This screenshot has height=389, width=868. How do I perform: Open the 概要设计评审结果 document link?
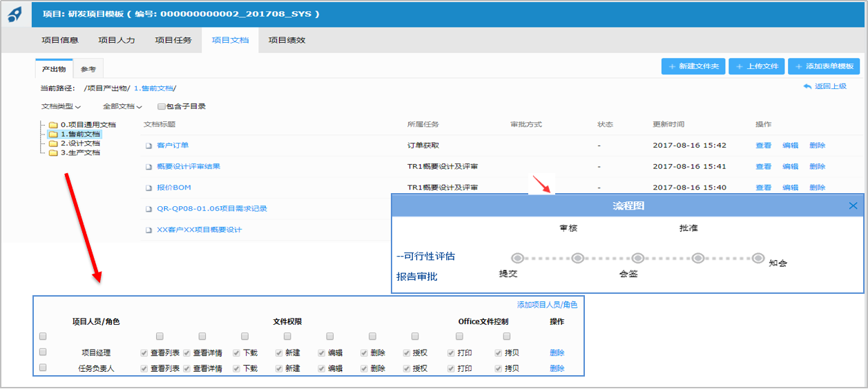click(189, 167)
